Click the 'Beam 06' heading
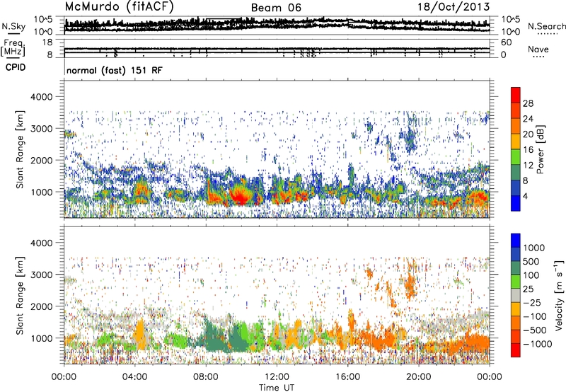 tap(276, 8)
